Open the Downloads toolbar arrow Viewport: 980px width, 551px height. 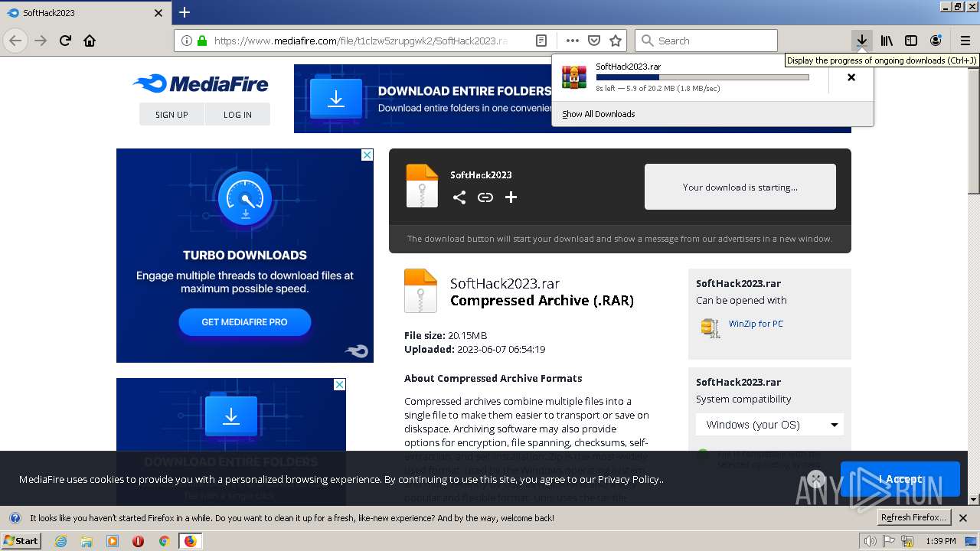pyautogui.click(x=862, y=41)
